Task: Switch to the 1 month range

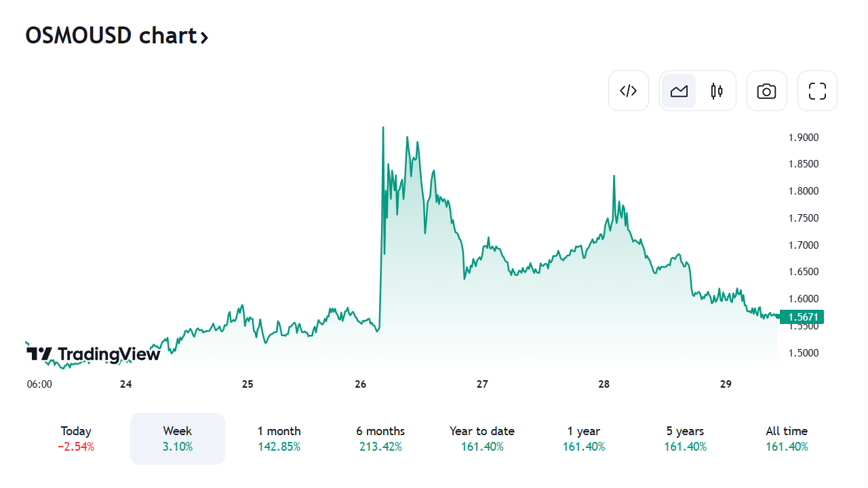Action: tap(279, 438)
